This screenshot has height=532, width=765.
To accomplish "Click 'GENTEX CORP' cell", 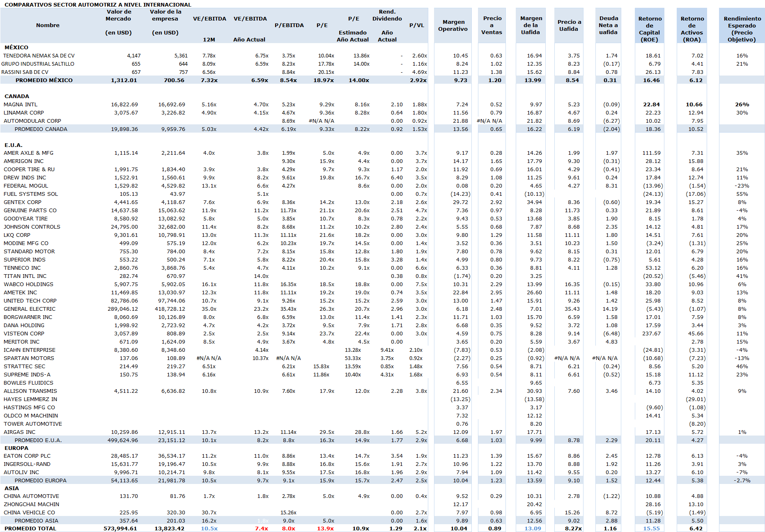I will [23, 202].
